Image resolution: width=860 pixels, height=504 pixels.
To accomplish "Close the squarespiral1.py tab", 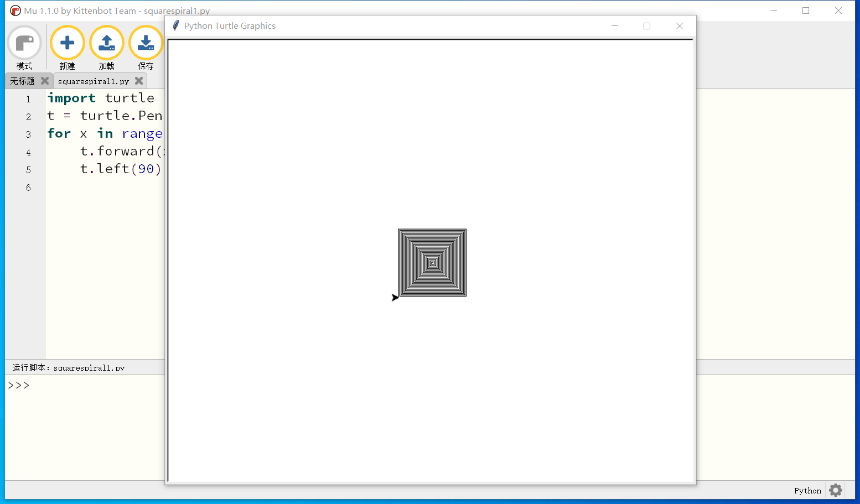I will click(139, 81).
